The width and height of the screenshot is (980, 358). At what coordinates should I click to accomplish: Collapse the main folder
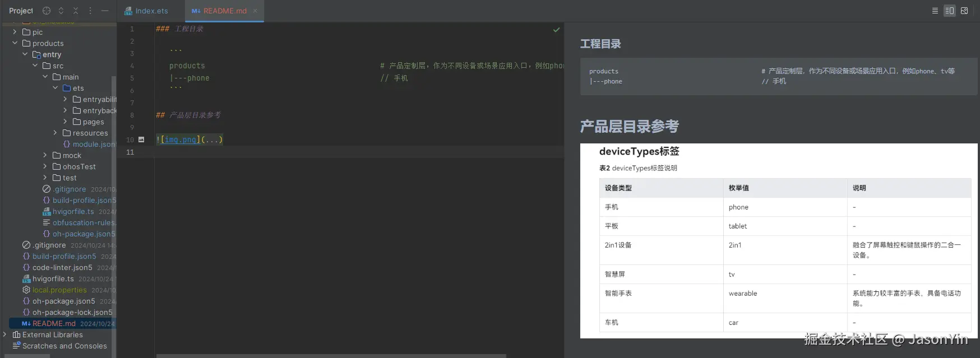click(45, 77)
